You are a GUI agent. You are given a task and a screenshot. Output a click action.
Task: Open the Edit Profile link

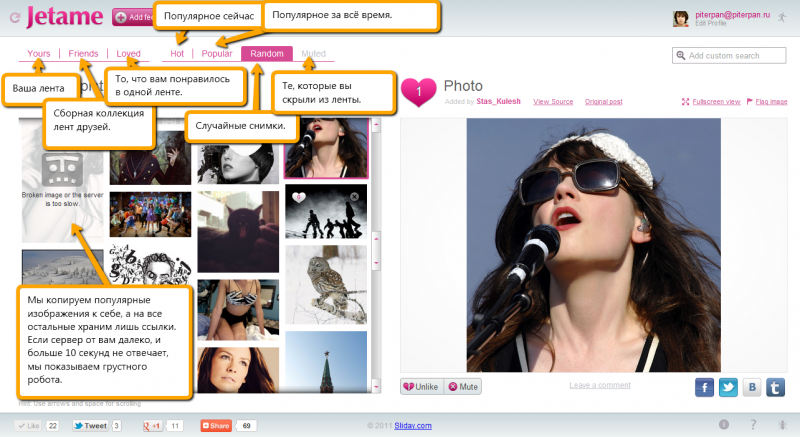710,23
